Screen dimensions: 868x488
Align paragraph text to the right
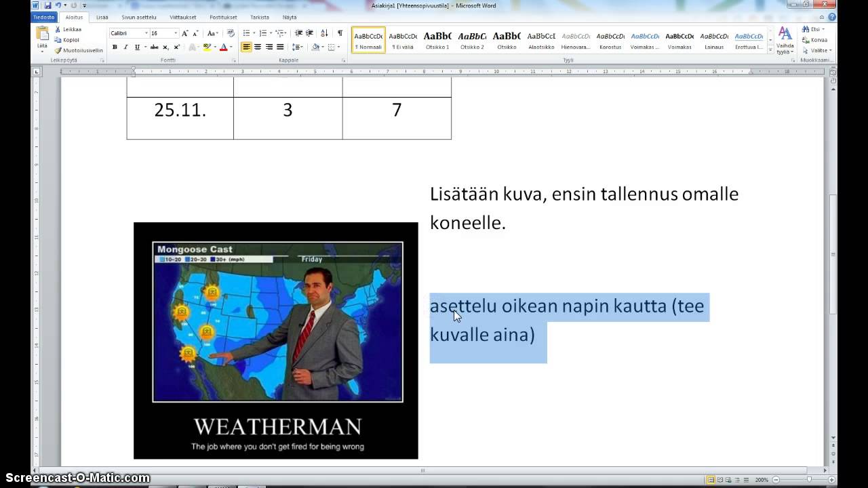[269, 47]
